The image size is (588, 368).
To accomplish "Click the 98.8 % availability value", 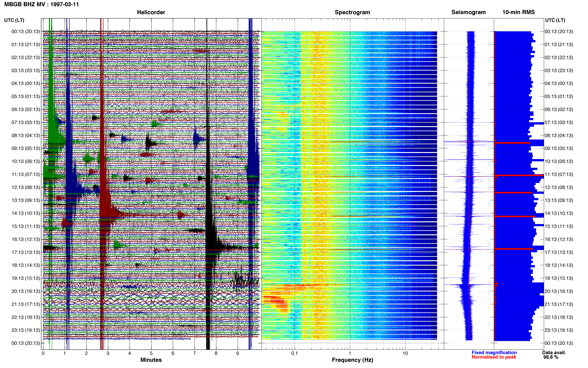I will tap(551, 357).
